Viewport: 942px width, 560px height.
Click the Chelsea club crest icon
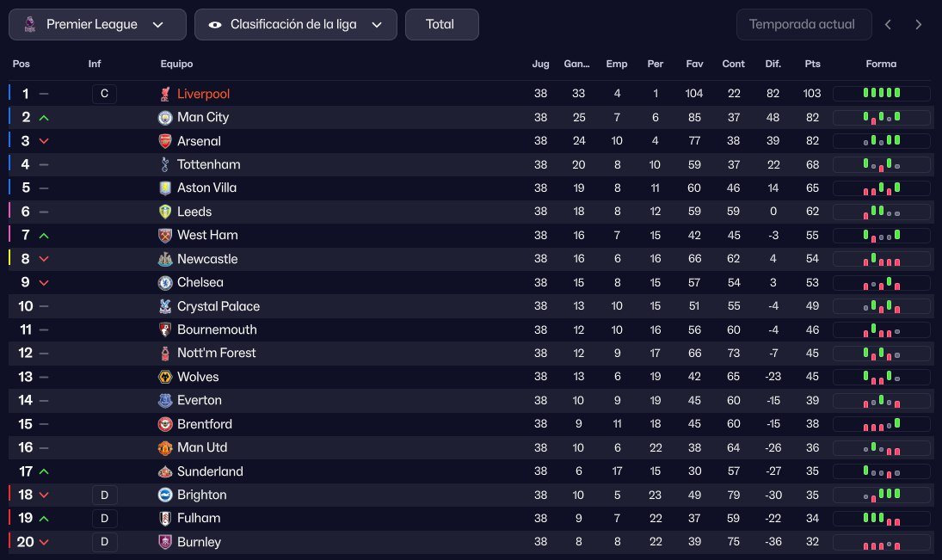click(166, 282)
